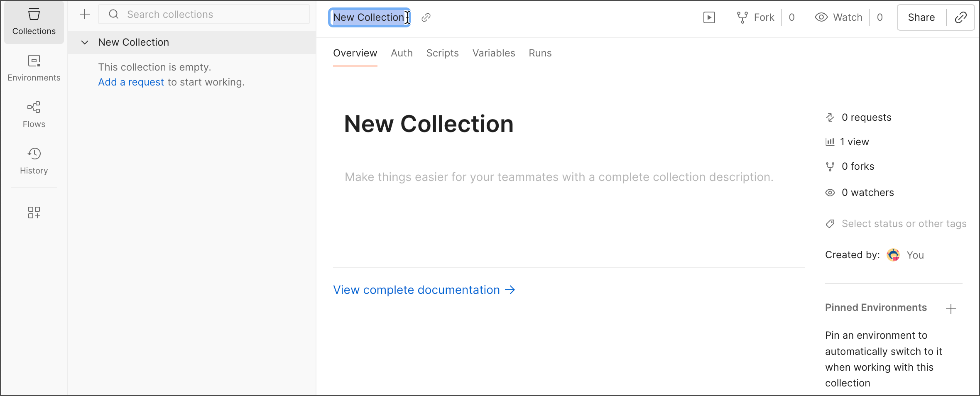Image resolution: width=980 pixels, height=396 pixels.
Task: Open the Variables tab
Action: pyautogui.click(x=493, y=53)
